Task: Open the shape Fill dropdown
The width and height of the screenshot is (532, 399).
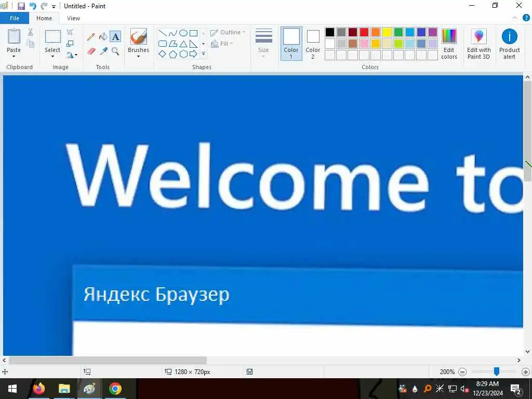Action: pos(222,44)
